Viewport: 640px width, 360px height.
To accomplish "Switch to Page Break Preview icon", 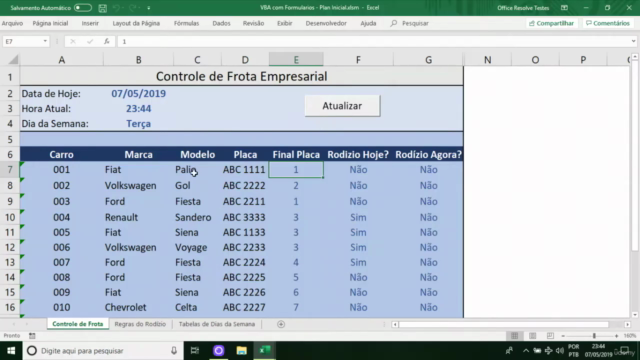I will point(550,336).
